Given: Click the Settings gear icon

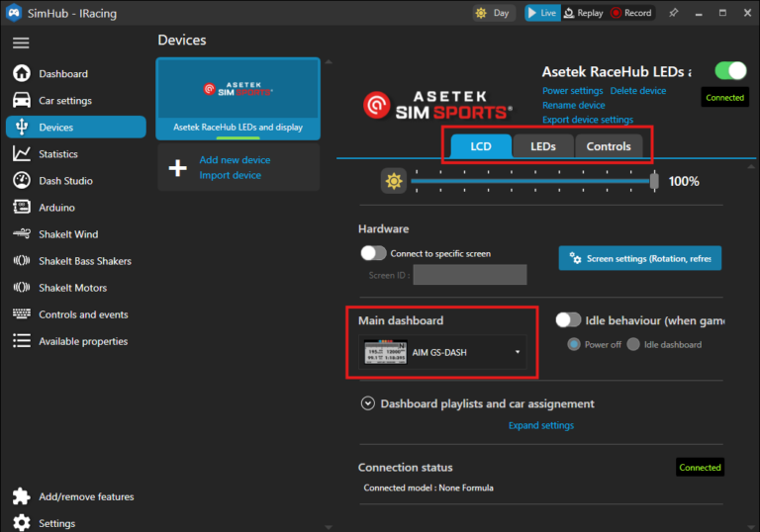Looking at the screenshot, I should [x=22, y=523].
